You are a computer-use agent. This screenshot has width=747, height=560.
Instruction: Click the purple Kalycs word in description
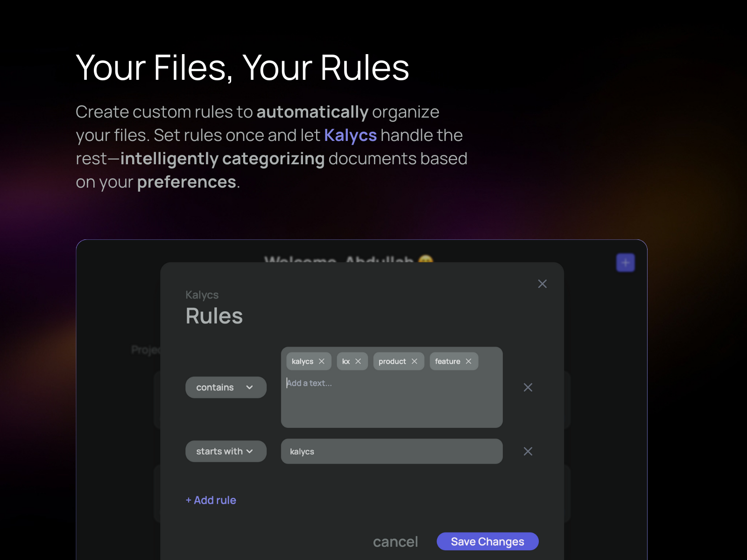tap(350, 135)
